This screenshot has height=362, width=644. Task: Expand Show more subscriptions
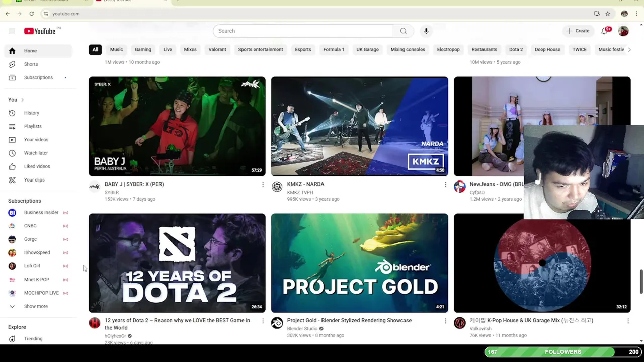(38, 306)
